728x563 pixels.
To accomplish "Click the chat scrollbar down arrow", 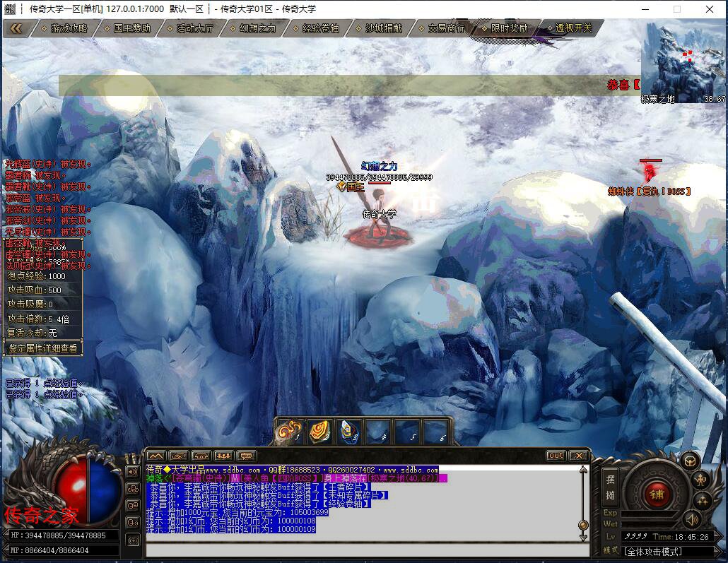I will coord(583,537).
